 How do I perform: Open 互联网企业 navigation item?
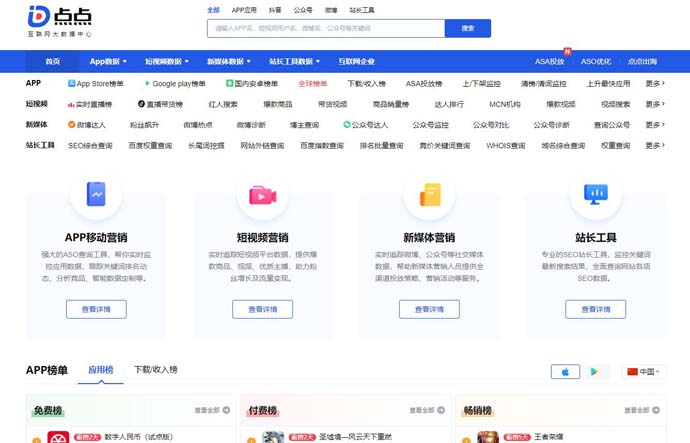click(x=356, y=61)
